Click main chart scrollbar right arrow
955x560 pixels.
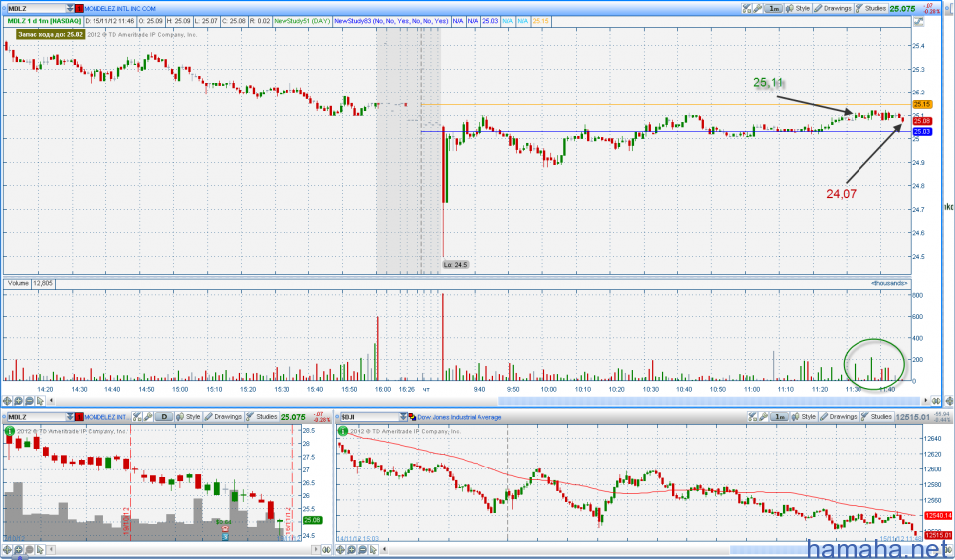tap(926, 401)
